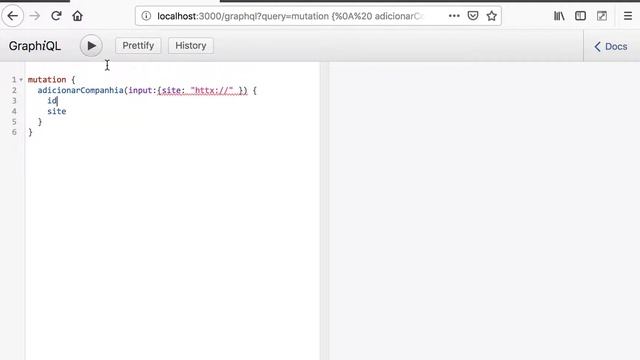640x360 pixels.
Task: Open the Firefox hamburger menu
Action: (628, 16)
